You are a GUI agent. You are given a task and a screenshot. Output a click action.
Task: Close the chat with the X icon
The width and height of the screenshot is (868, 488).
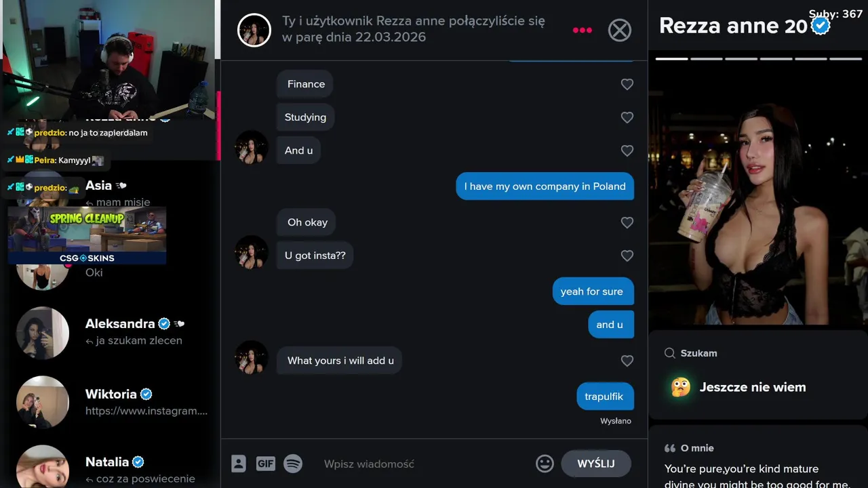coord(619,30)
